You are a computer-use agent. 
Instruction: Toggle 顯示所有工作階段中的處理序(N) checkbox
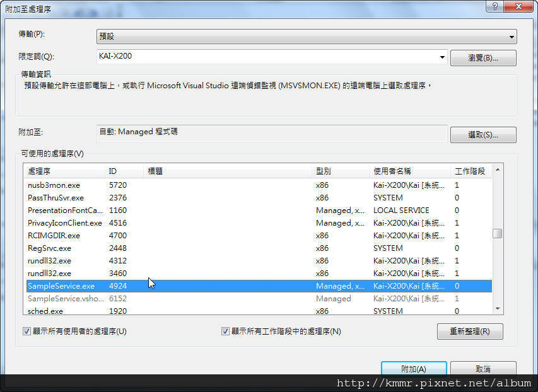(225, 331)
